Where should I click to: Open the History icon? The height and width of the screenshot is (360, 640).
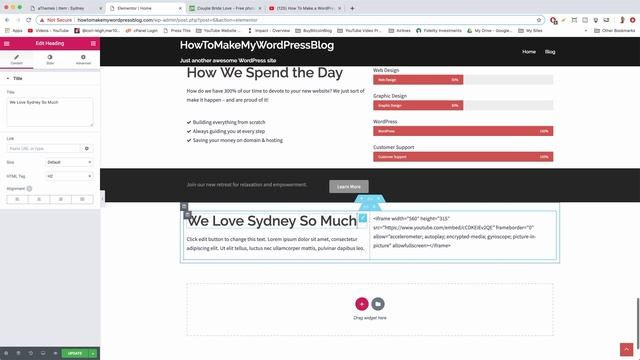(31, 353)
